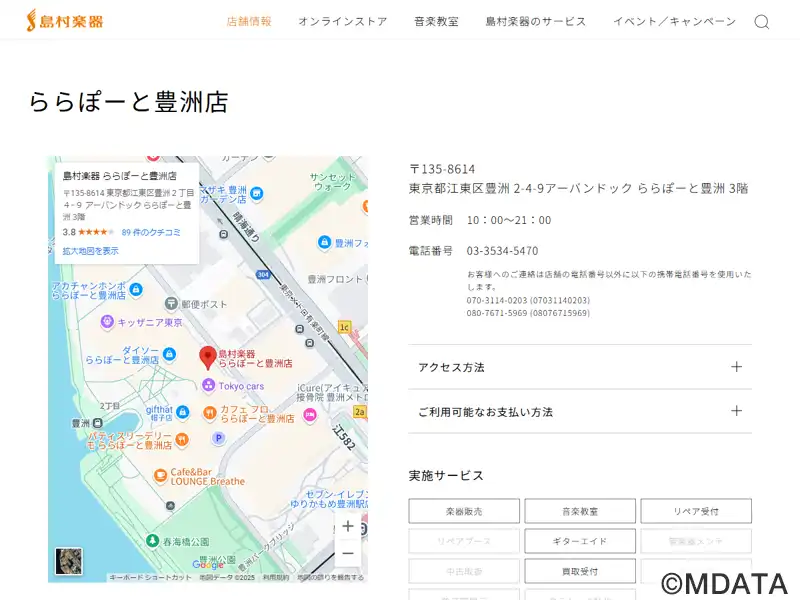Open 拡大地図を表示 link on map card
Image resolution: width=800 pixels, height=600 pixels.
click(x=90, y=251)
